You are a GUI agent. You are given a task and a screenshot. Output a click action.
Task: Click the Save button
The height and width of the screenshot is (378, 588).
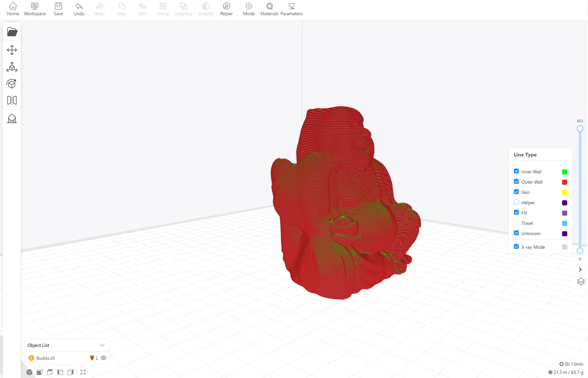(58, 9)
